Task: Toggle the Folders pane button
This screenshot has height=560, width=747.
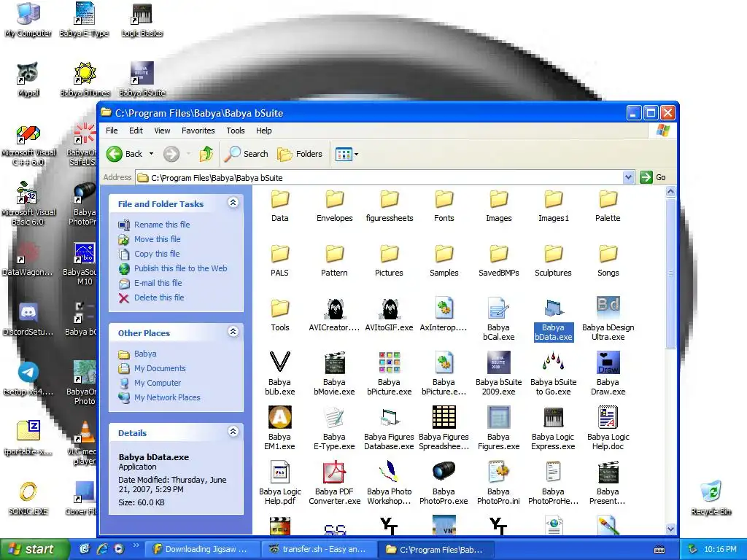Action: click(x=300, y=154)
